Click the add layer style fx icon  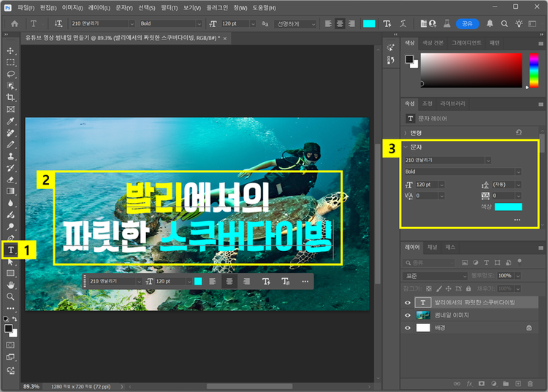[x=469, y=384]
